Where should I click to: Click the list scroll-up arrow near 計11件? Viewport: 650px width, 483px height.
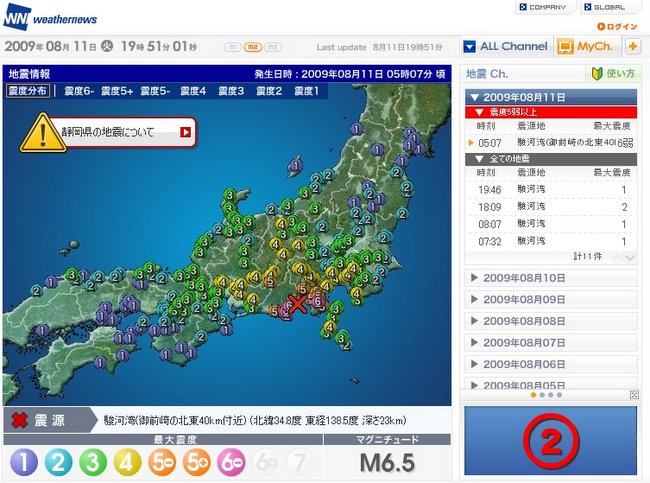click(617, 257)
